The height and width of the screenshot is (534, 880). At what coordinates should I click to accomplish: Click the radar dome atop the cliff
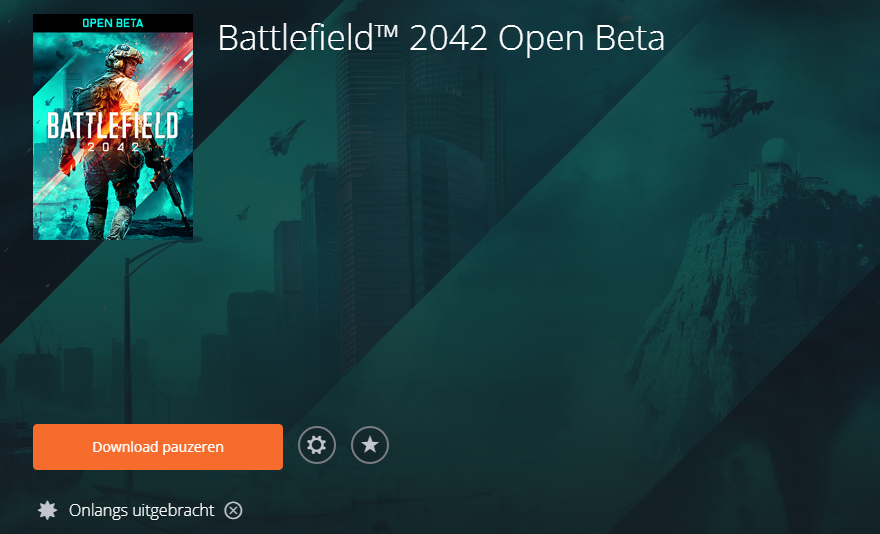click(x=777, y=153)
